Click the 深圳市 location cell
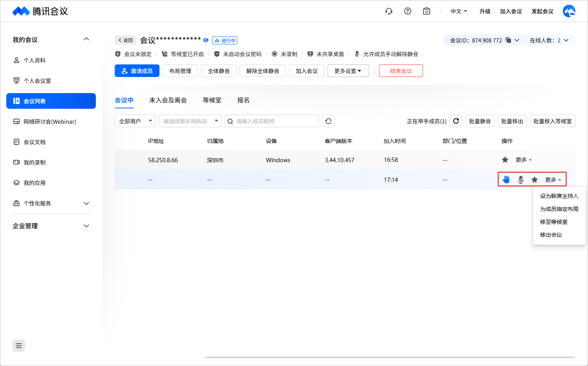This screenshot has height=366, width=588. [x=215, y=160]
